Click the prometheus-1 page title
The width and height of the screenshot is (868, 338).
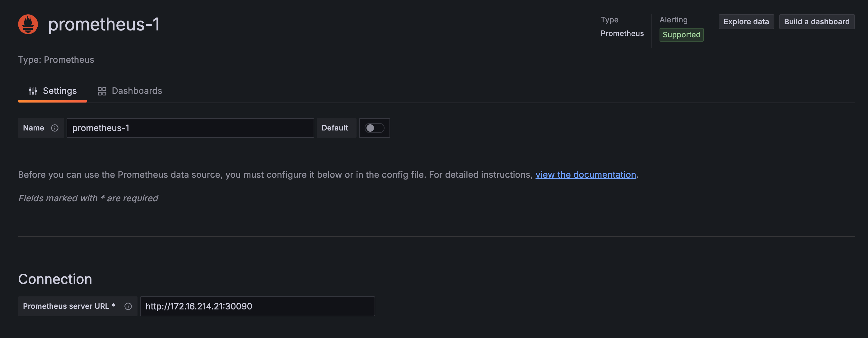(104, 24)
